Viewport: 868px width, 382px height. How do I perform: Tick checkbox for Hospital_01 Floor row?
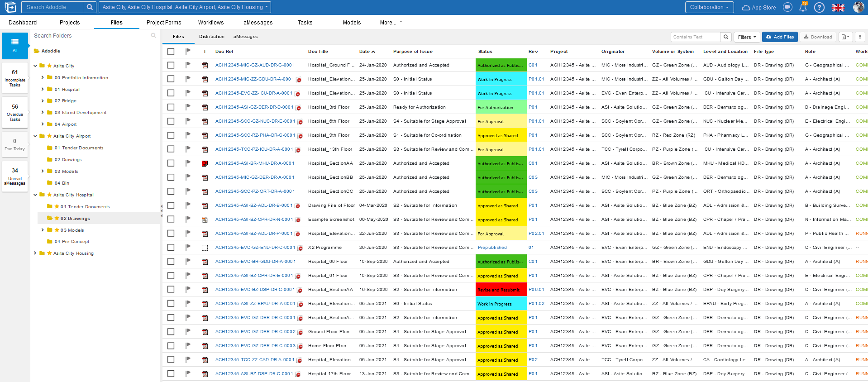[x=171, y=276]
